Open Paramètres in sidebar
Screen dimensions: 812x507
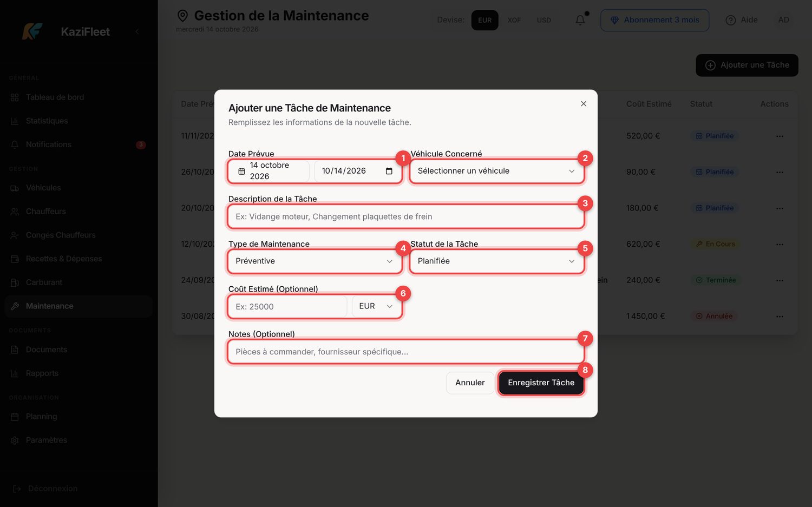coord(78,440)
